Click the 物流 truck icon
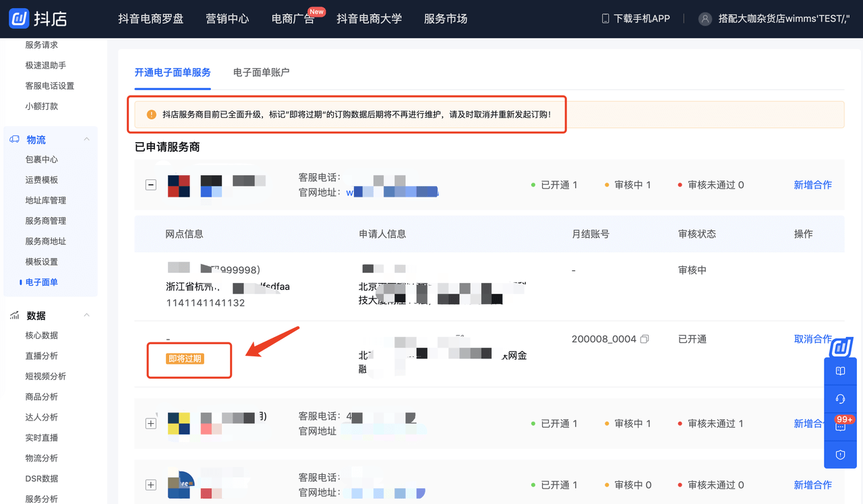Screen dimensions: 863x504 [x=14, y=139]
